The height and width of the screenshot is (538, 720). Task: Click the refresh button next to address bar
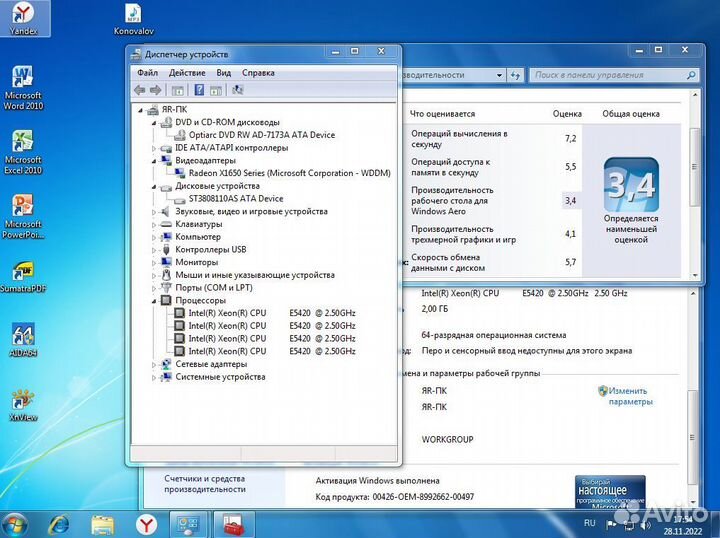coord(515,75)
